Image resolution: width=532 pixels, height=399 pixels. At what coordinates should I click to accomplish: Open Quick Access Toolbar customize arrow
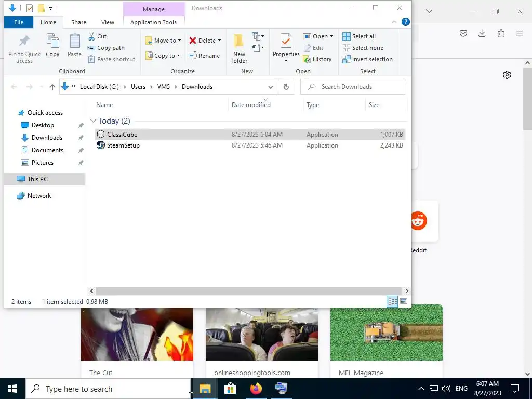(50, 8)
